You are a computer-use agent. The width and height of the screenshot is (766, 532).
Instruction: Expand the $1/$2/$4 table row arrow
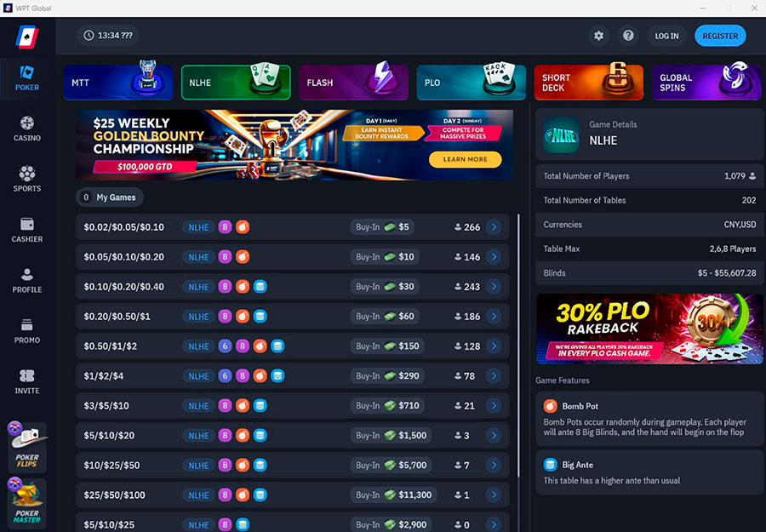pos(494,375)
